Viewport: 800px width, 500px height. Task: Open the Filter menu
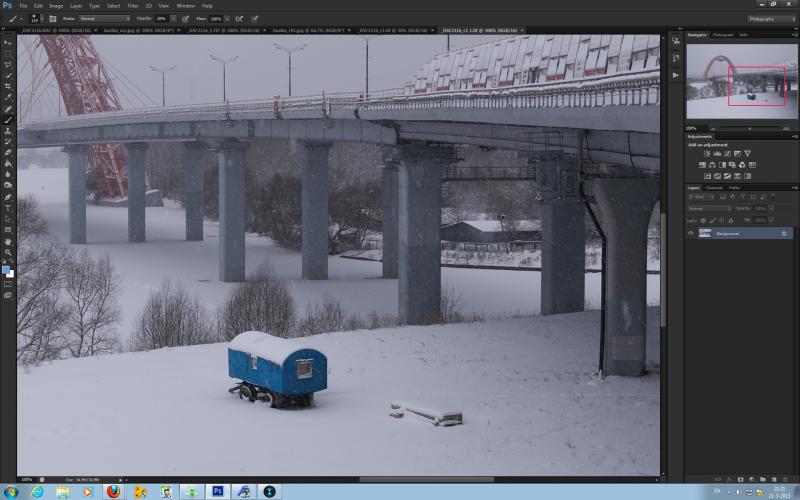coord(133,6)
